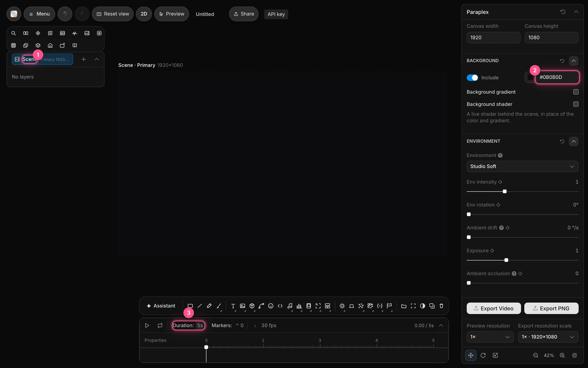
Task: Click the home icon in the panel toolbar
Action: pyautogui.click(x=50, y=45)
